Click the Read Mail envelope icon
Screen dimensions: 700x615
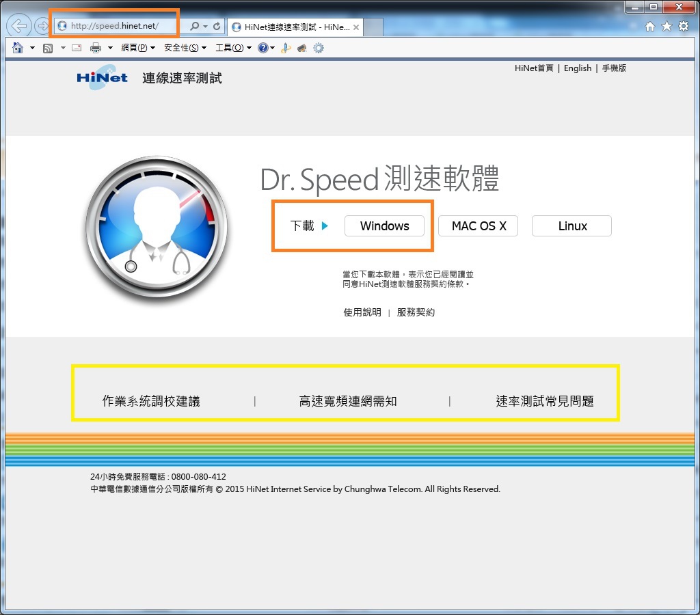tap(77, 48)
